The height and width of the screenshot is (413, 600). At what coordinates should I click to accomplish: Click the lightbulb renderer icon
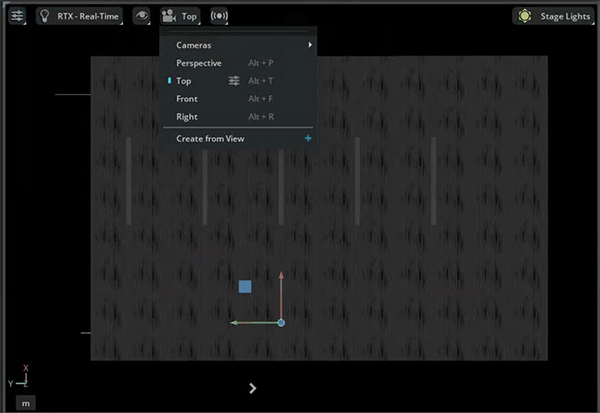pyautogui.click(x=46, y=16)
